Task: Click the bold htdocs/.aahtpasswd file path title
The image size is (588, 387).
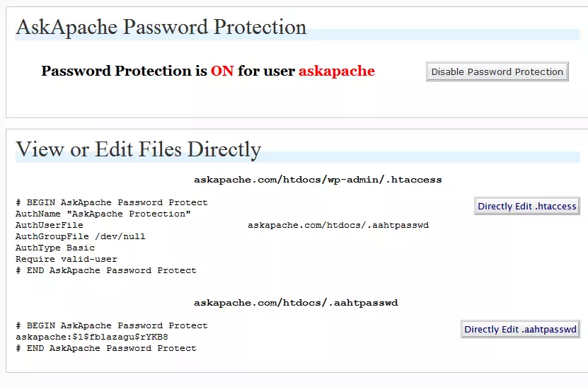Action: point(296,303)
